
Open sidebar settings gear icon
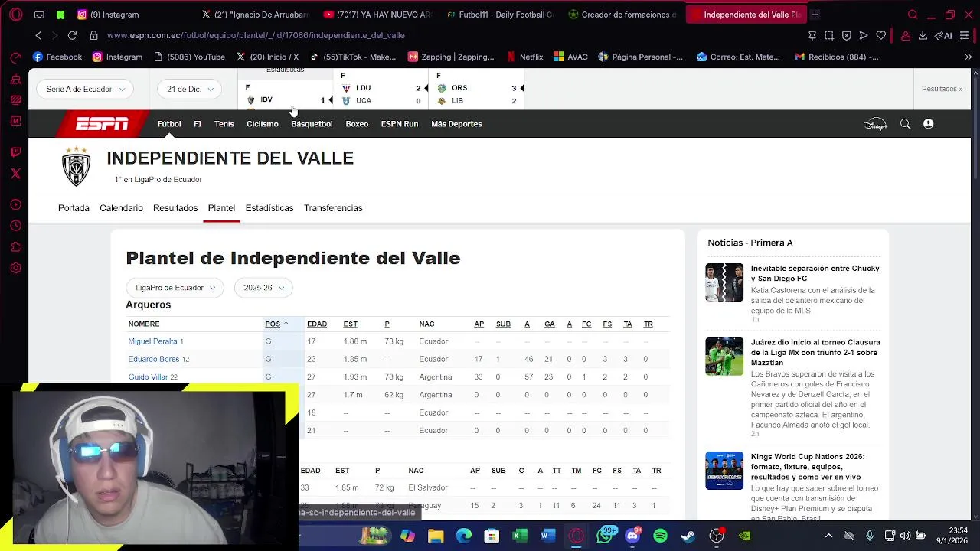(15, 269)
